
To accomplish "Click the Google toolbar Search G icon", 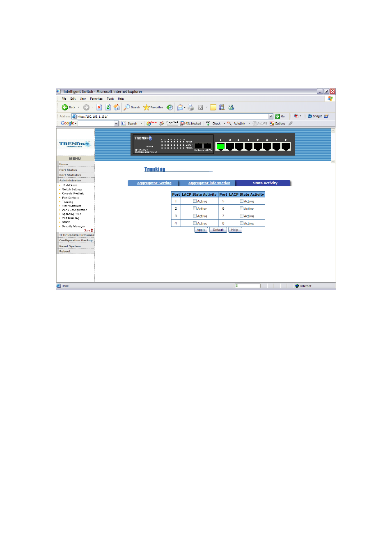I will (x=124, y=124).
